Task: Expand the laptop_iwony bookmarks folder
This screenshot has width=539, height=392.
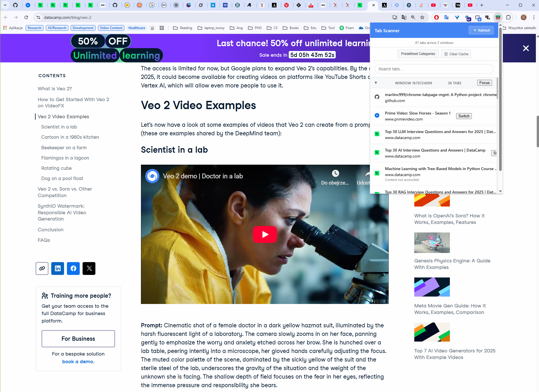Action: coord(211,28)
